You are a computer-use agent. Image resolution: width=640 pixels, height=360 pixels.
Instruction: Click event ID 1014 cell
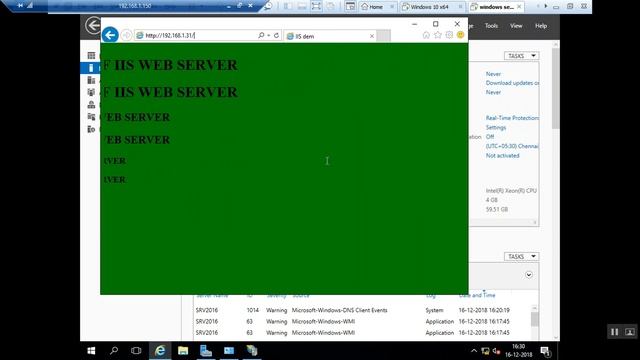click(253, 310)
